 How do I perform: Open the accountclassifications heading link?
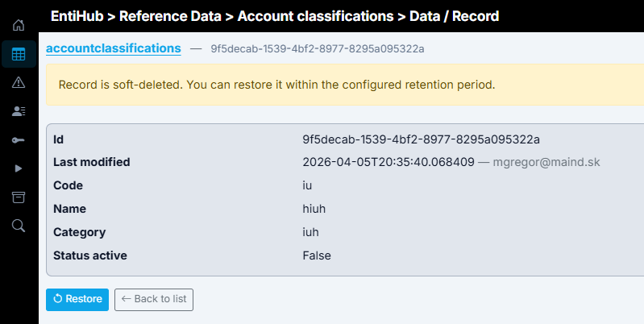coord(114,48)
